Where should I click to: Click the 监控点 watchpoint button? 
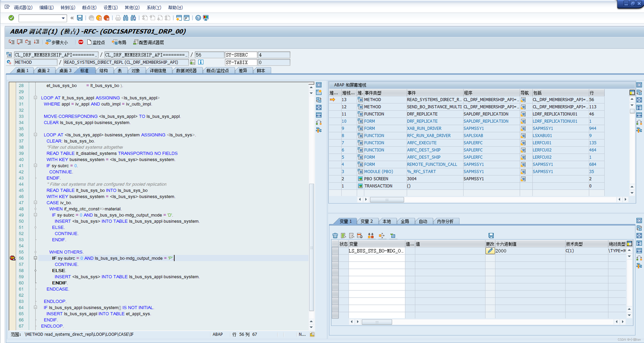[x=96, y=42]
